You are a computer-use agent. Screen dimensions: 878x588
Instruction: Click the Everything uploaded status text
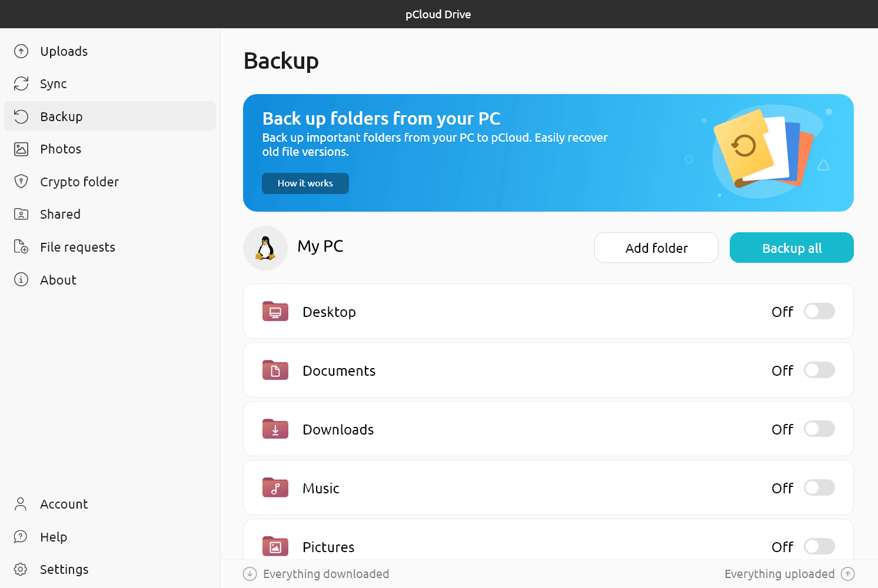tap(780, 574)
